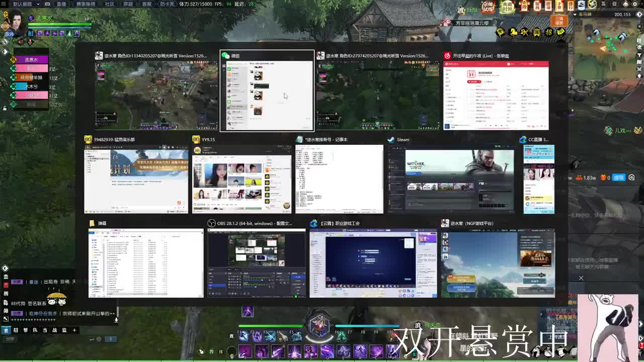This screenshot has height=362, width=644.
Task: Open the hamburger menu in the top bar
Action: pyautogui.click(x=4, y=4)
